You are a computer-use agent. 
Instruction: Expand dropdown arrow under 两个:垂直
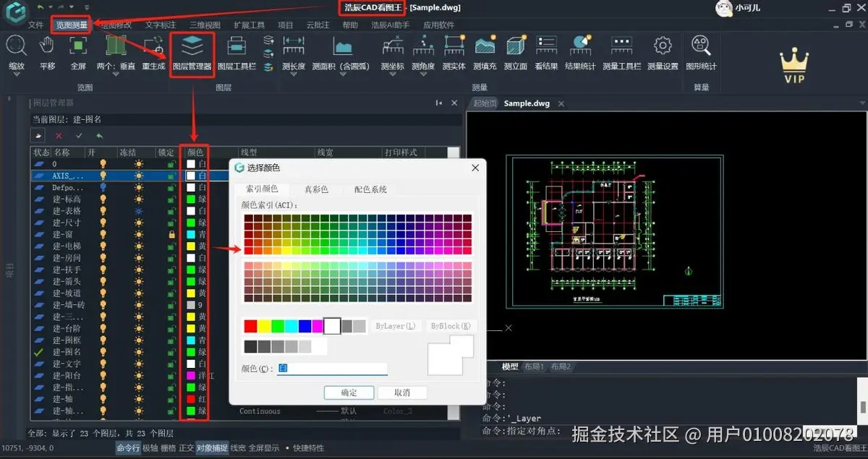pyautogui.click(x=116, y=75)
